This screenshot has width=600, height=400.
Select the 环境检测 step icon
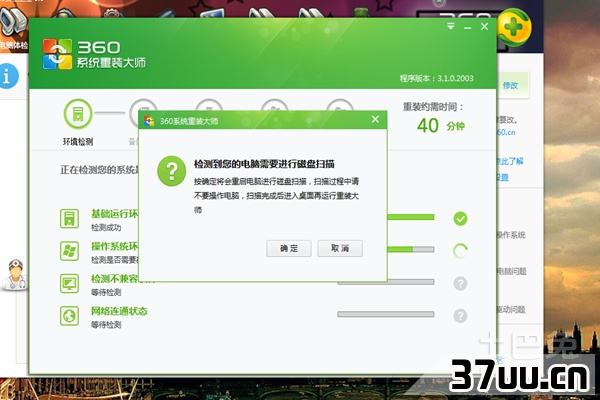pos(78,114)
